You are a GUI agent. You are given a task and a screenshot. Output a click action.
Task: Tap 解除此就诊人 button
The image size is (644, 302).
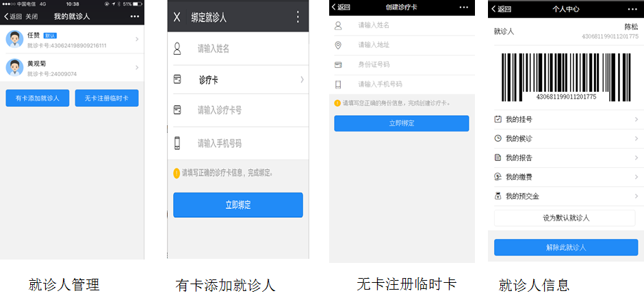pyautogui.click(x=566, y=247)
